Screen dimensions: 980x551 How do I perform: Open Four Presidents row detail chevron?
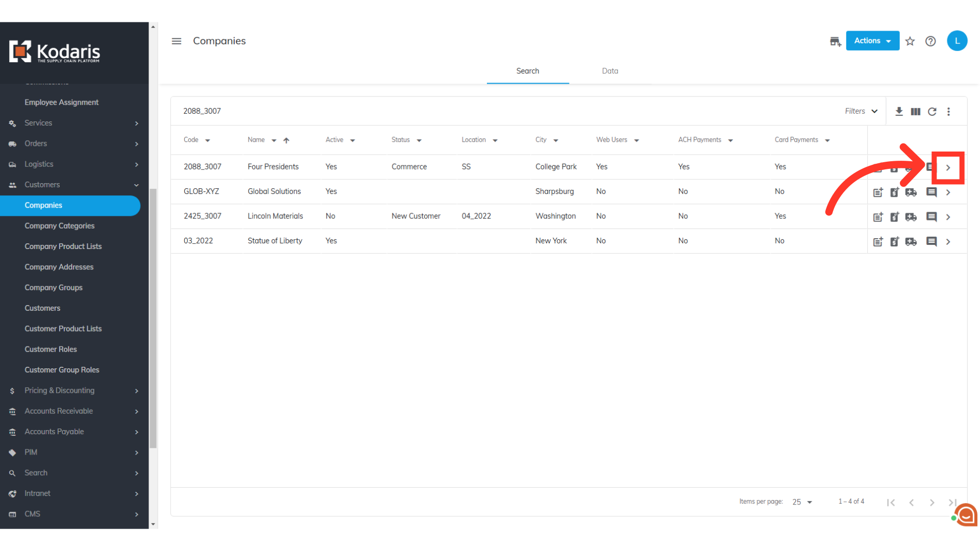coord(948,167)
